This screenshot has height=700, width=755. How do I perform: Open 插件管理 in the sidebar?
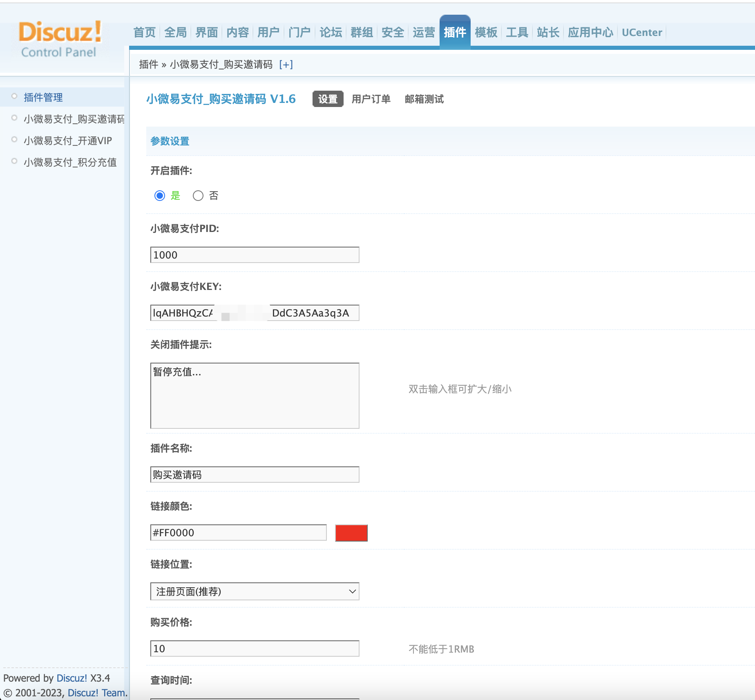pyautogui.click(x=43, y=97)
